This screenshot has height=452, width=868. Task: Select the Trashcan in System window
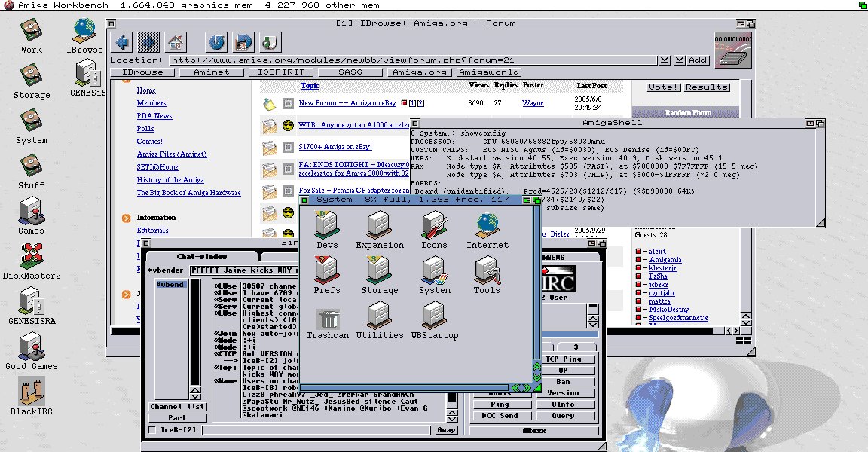(327, 324)
